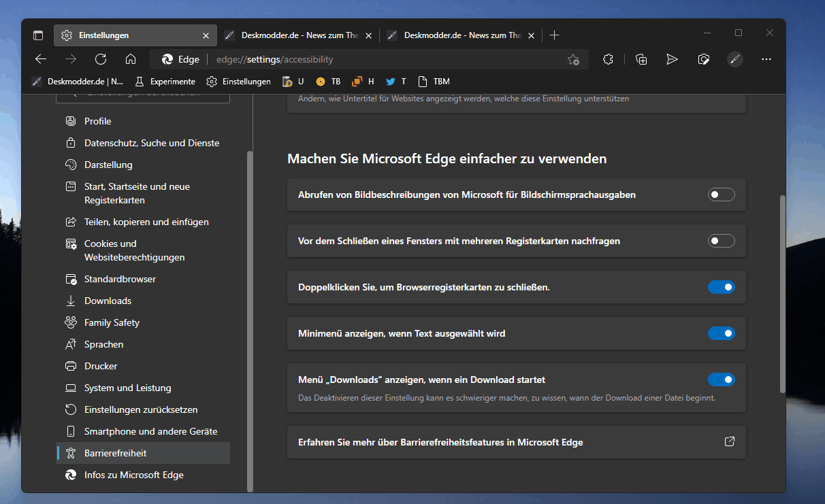Open the Experimente flask bookmark
Viewport: 825px width, 504px height.
(165, 82)
